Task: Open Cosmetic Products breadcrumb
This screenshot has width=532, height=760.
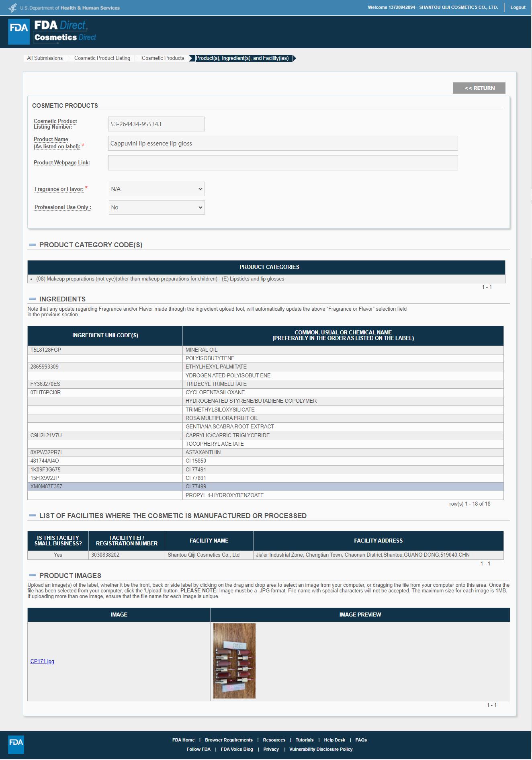Action: pos(163,58)
